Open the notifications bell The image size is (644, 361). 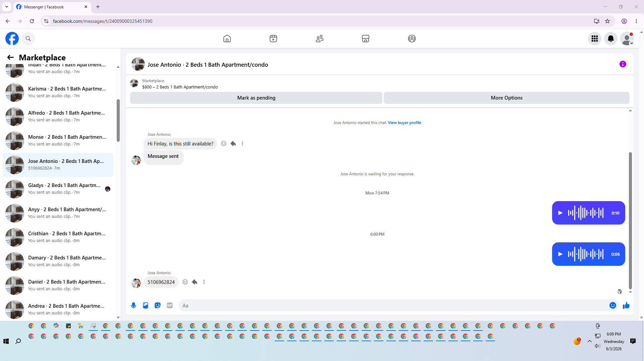click(611, 39)
